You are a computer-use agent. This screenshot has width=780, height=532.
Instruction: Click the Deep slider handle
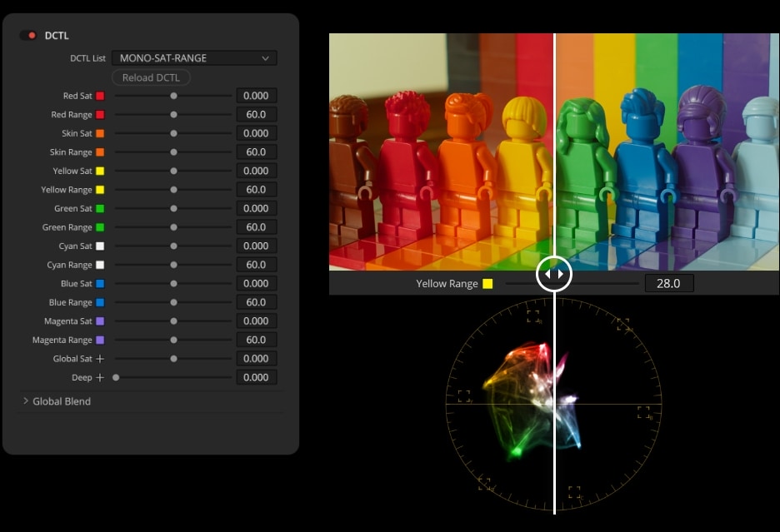[x=116, y=377]
